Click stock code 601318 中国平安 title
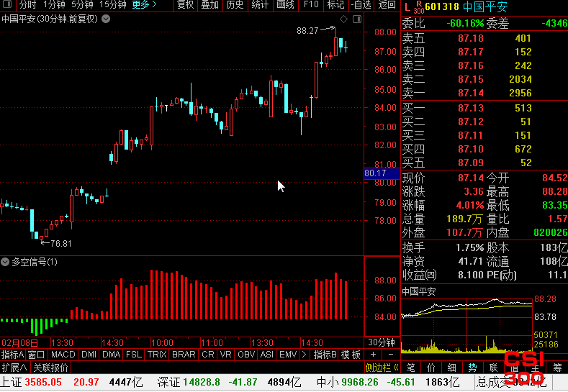This screenshot has height=392, width=568. tap(466, 6)
